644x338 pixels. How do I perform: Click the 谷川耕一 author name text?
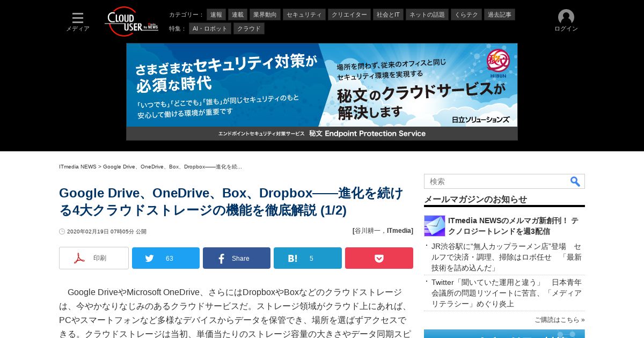click(x=367, y=231)
